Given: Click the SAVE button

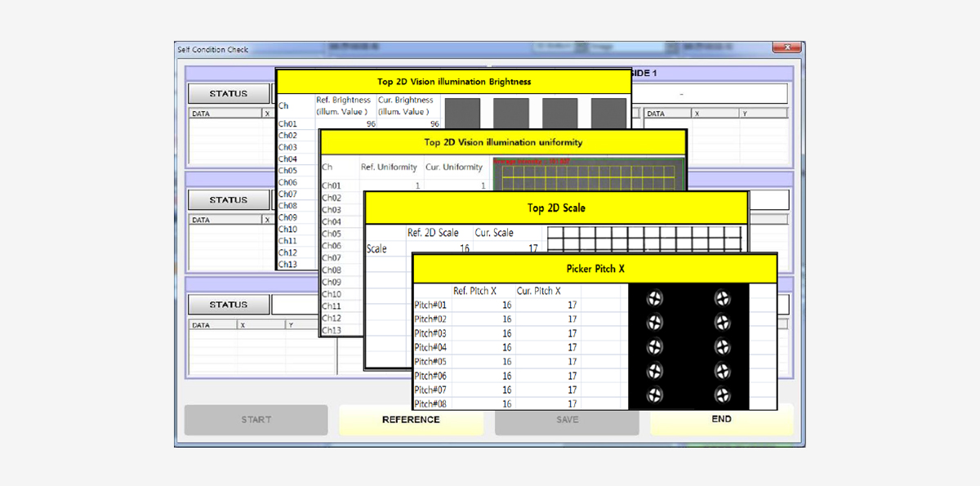Looking at the screenshot, I should click(567, 420).
